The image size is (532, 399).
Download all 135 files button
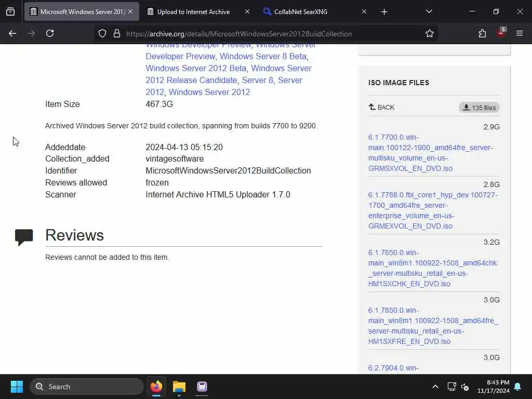479,108
